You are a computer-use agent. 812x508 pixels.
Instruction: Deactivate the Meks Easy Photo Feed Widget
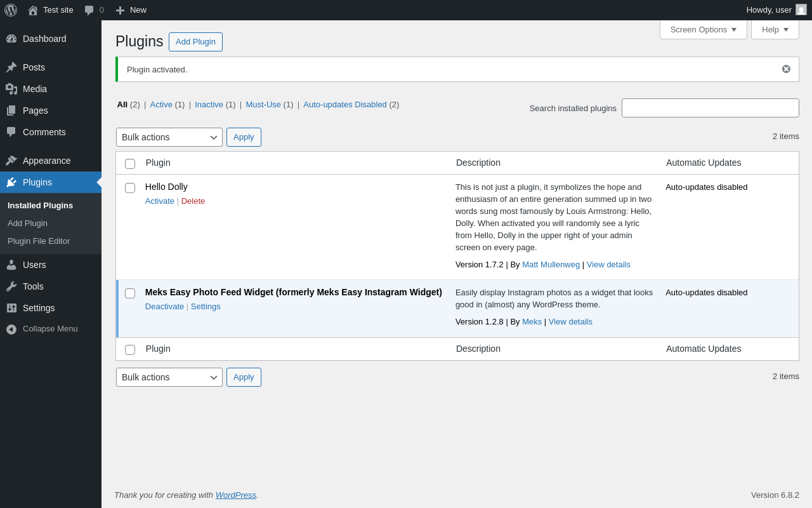click(164, 307)
